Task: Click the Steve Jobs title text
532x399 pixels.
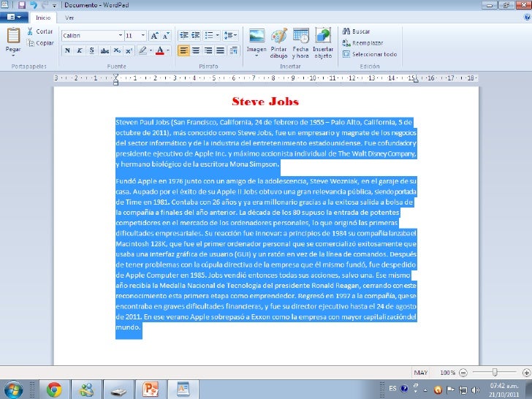Action: pos(265,102)
